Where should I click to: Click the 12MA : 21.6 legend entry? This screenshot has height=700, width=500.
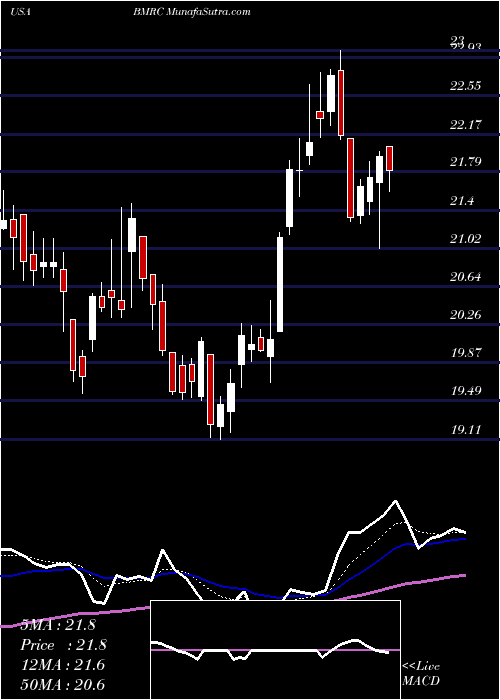pos(62,665)
